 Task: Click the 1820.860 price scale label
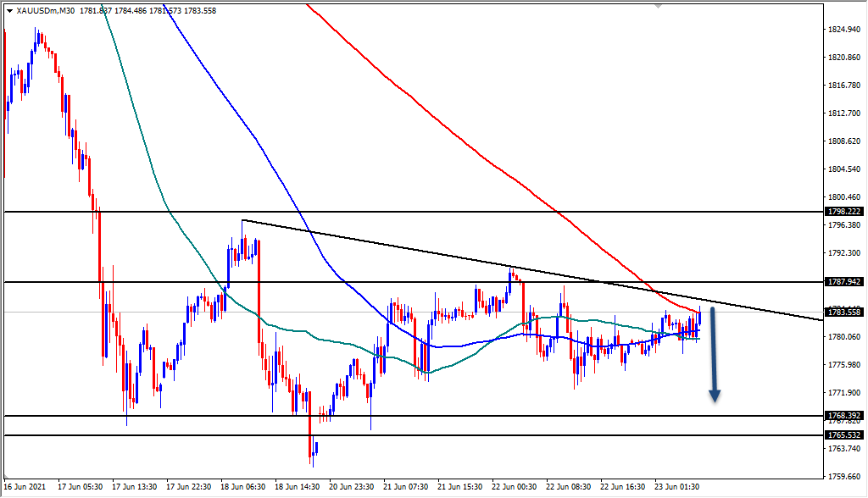pyautogui.click(x=844, y=57)
